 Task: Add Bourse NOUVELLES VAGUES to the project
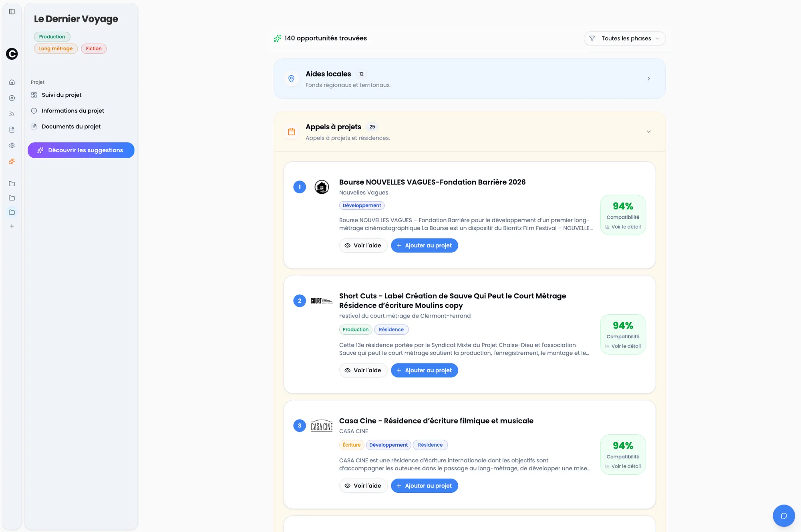(x=424, y=245)
